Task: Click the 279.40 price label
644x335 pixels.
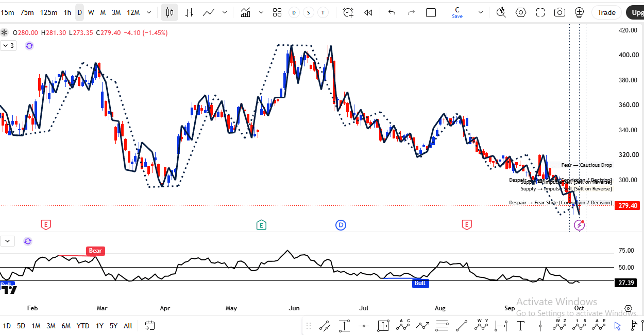Action: tap(627, 206)
